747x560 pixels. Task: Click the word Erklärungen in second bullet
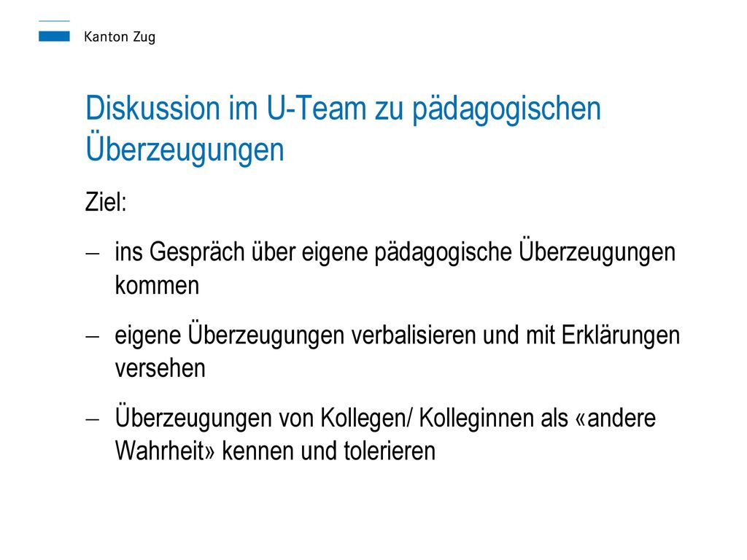pos(621,335)
